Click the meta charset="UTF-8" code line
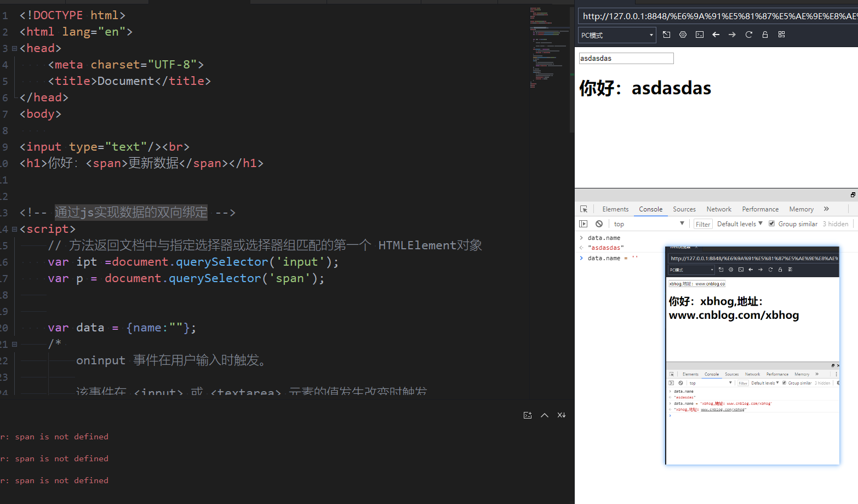The image size is (858, 504). (x=125, y=65)
